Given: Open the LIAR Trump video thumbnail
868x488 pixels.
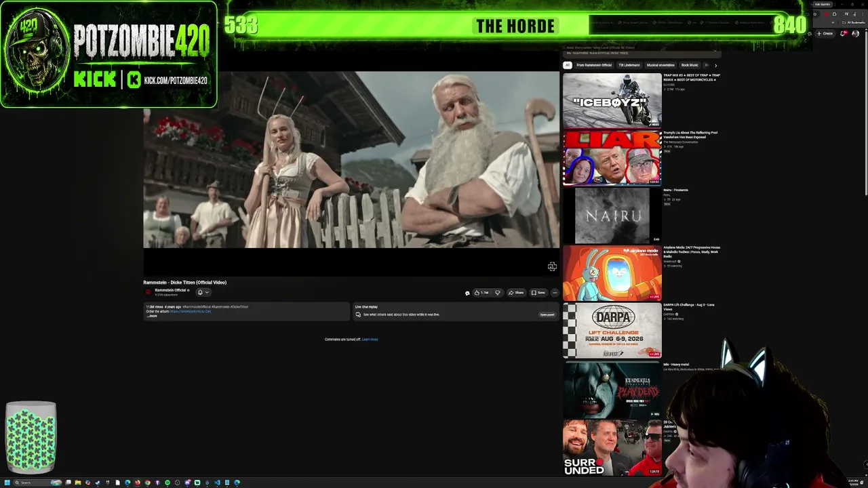Looking at the screenshot, I should 612,158.
